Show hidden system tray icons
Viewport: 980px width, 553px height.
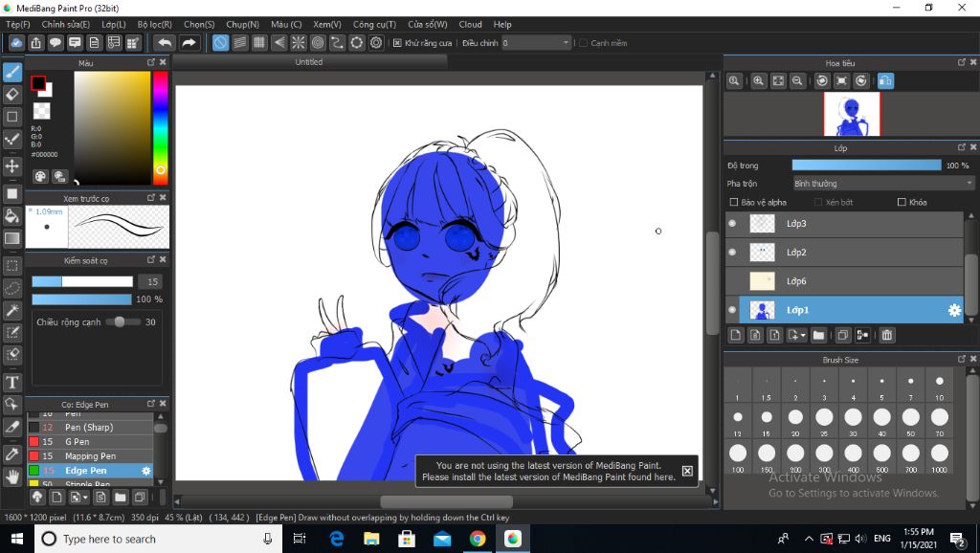[809, 539]
